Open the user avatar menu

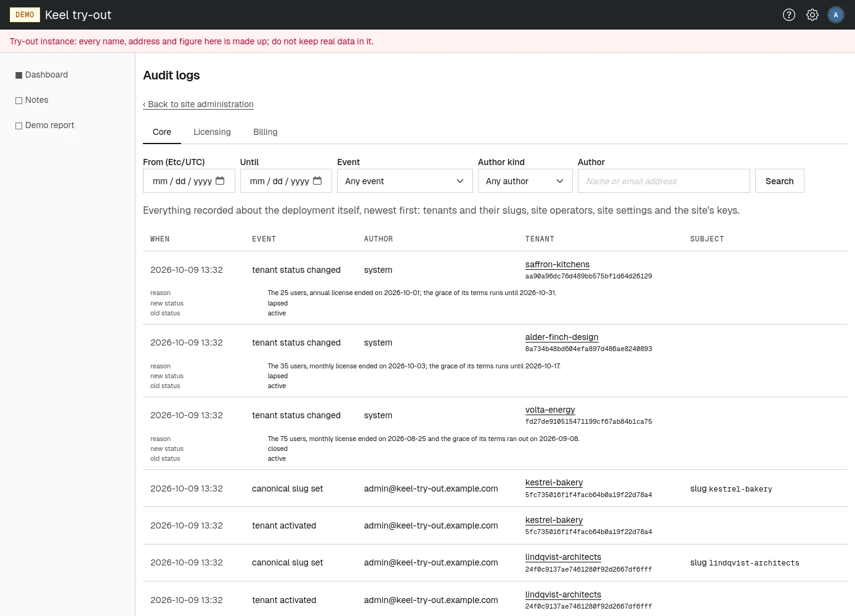836,15
